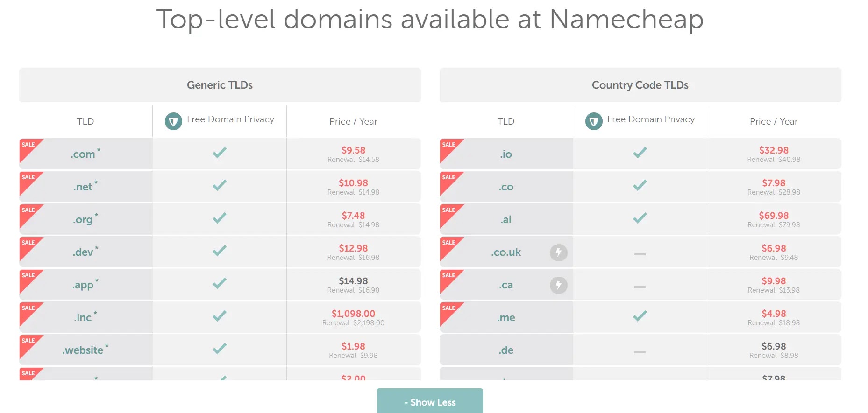Open the .co domain link
The image size is (868, 413).
tap(506, 187)
